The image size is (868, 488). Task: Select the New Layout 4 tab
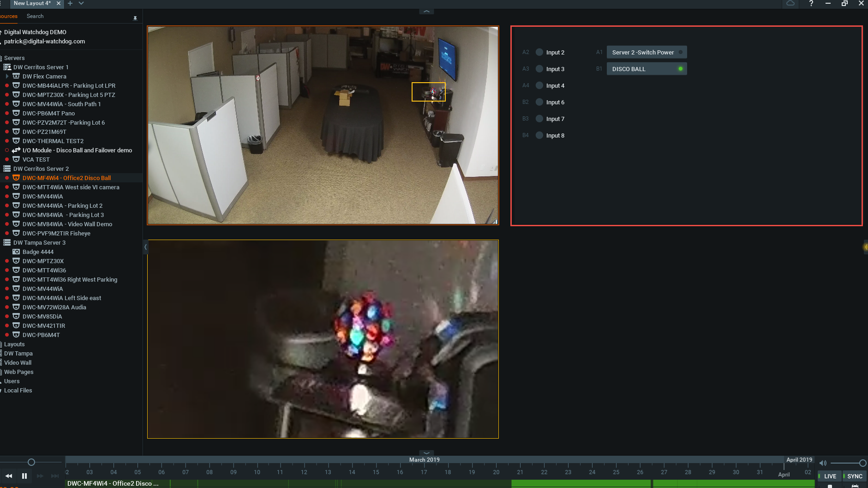point(32,3)
